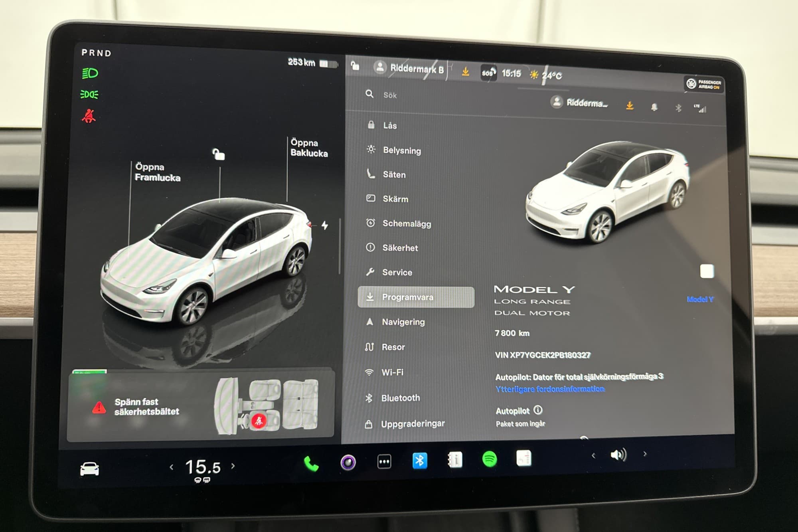The width and height of the screenshot is (798, 532).
Task: Tap the sun weather icon
Action: click(x=534, y=75)
